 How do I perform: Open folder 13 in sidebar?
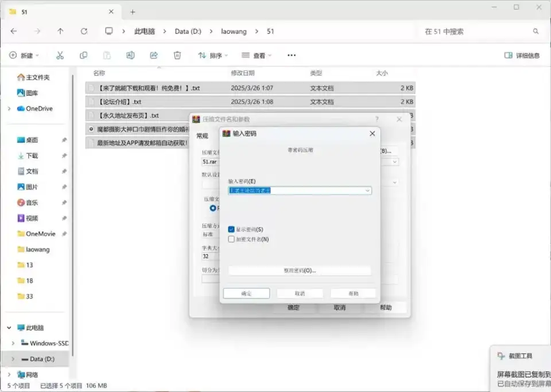coord(25,265)
